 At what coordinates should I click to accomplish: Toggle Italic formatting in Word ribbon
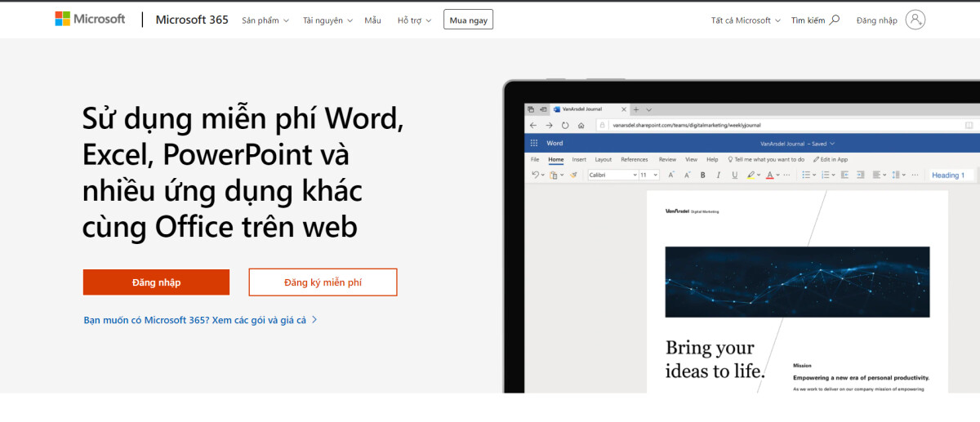tap(719, 175)
